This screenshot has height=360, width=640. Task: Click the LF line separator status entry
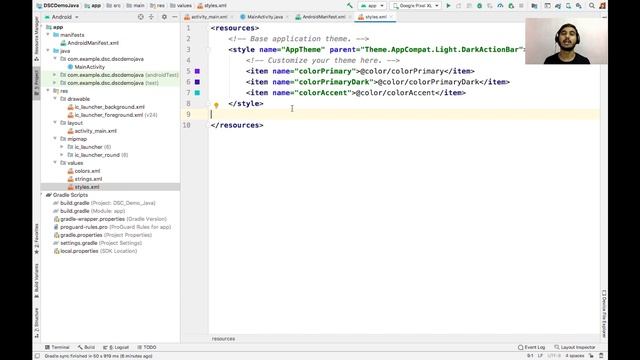point(540,356)
